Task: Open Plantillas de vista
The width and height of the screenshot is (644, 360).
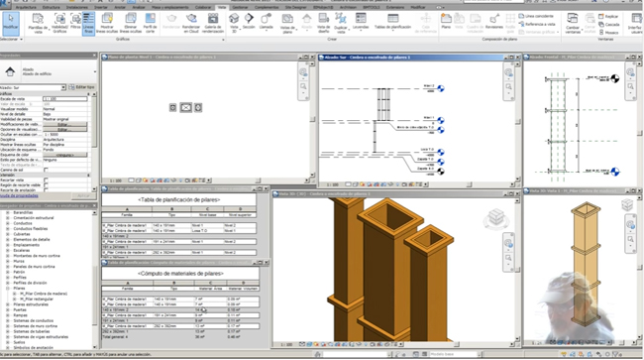Action: pos(38,23)
